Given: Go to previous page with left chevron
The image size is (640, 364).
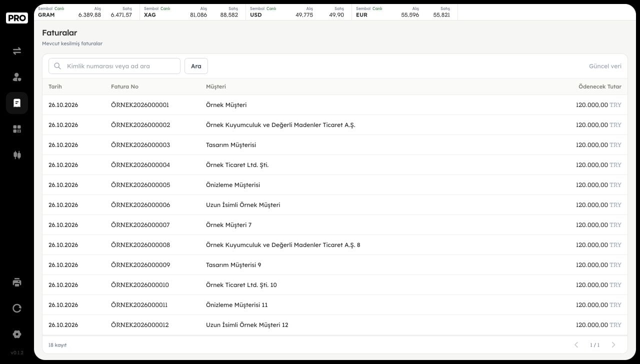Looking at the screenshot, I should 576,344.
